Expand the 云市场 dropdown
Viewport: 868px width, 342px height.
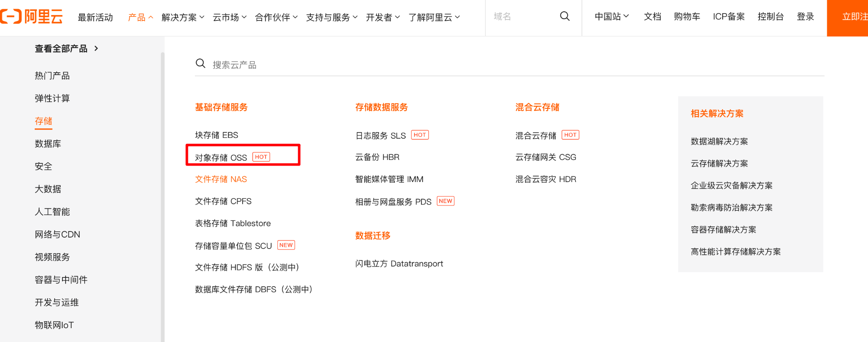230,17
